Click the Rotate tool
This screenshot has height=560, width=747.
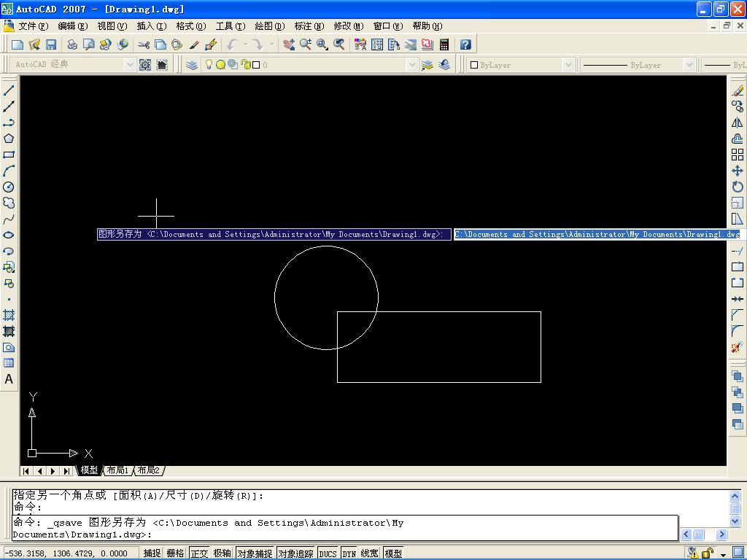[x=738, y=187]
